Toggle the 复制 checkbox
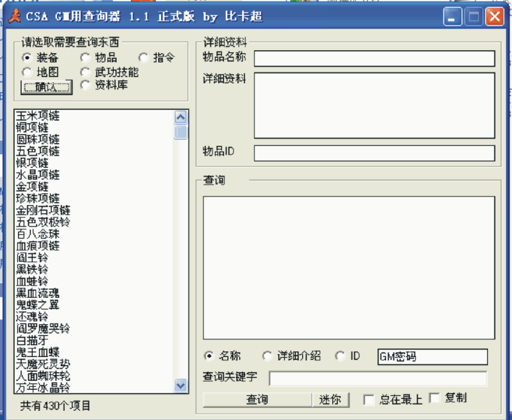This screenshot has width=512, height=420. (x=435, y=398)
